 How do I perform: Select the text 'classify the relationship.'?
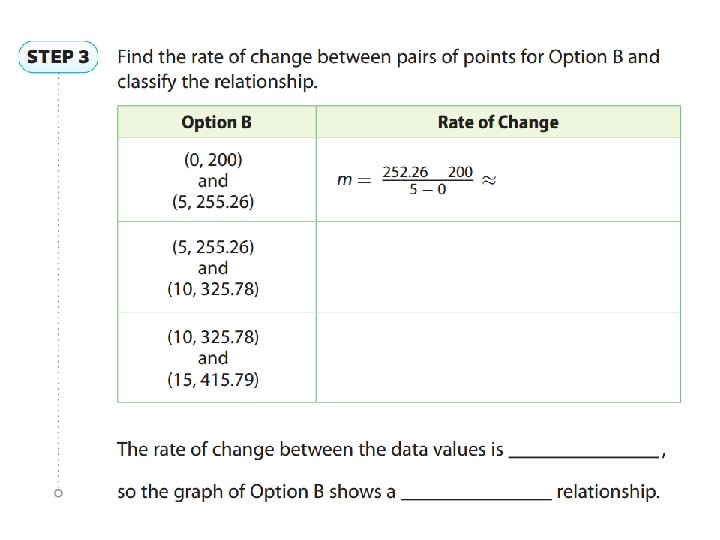click(217, 82)
